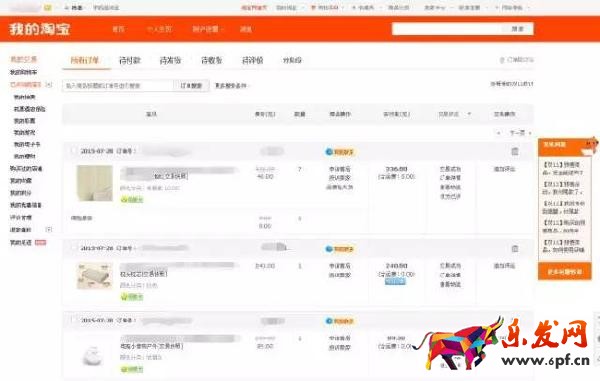
Task: Click green guarantee badge under third order item
Action: 132,369
